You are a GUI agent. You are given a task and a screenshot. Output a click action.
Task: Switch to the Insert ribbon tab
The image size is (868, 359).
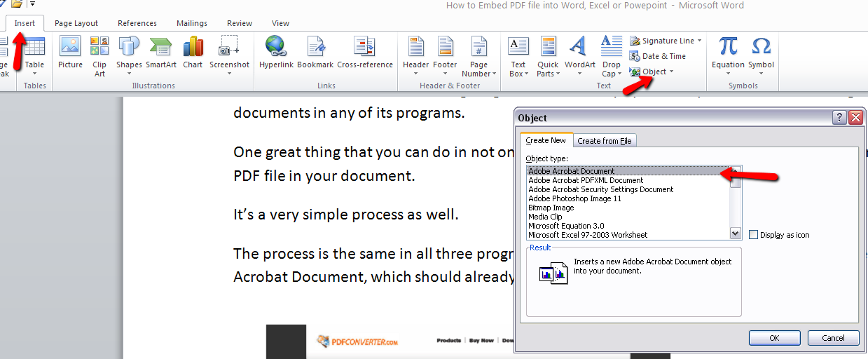(25, 23)
